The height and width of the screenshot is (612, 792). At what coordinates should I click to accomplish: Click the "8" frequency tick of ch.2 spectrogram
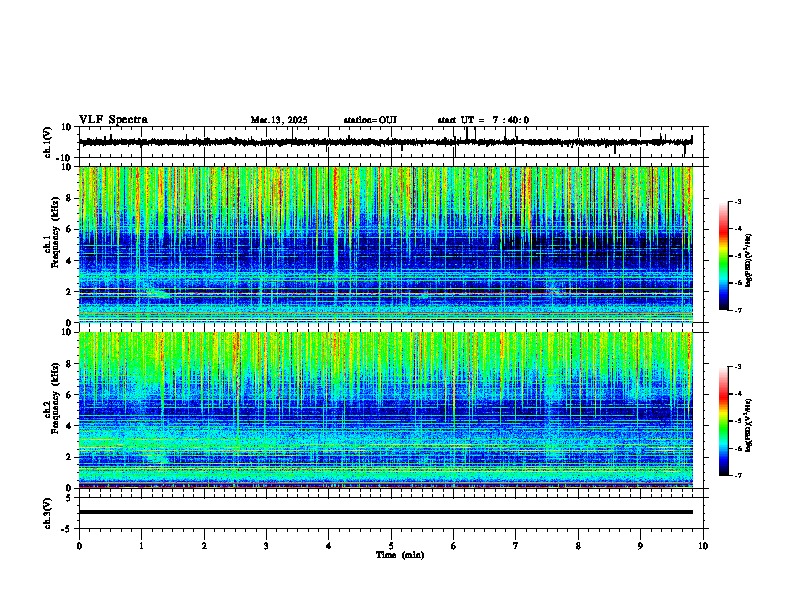pos(69,364)
